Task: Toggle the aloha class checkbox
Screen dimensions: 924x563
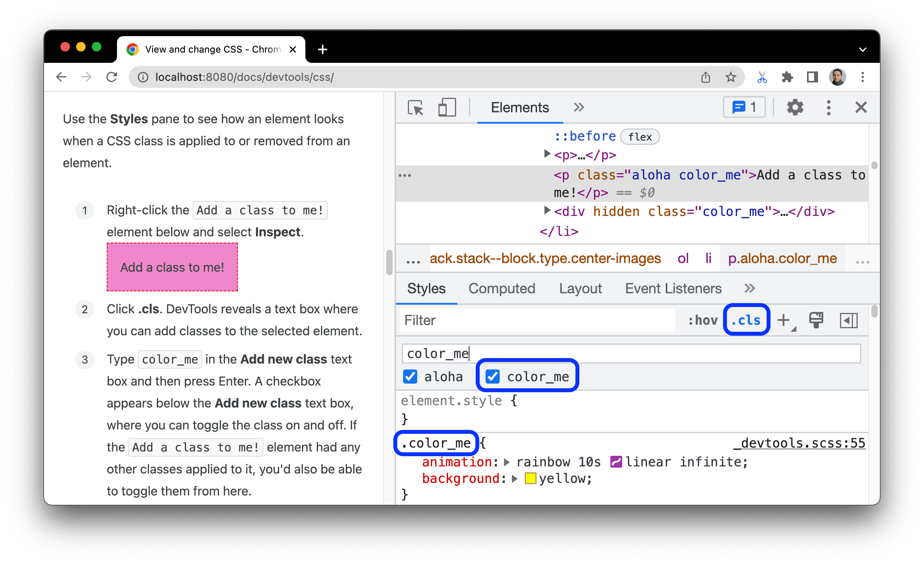Action: 410,376
